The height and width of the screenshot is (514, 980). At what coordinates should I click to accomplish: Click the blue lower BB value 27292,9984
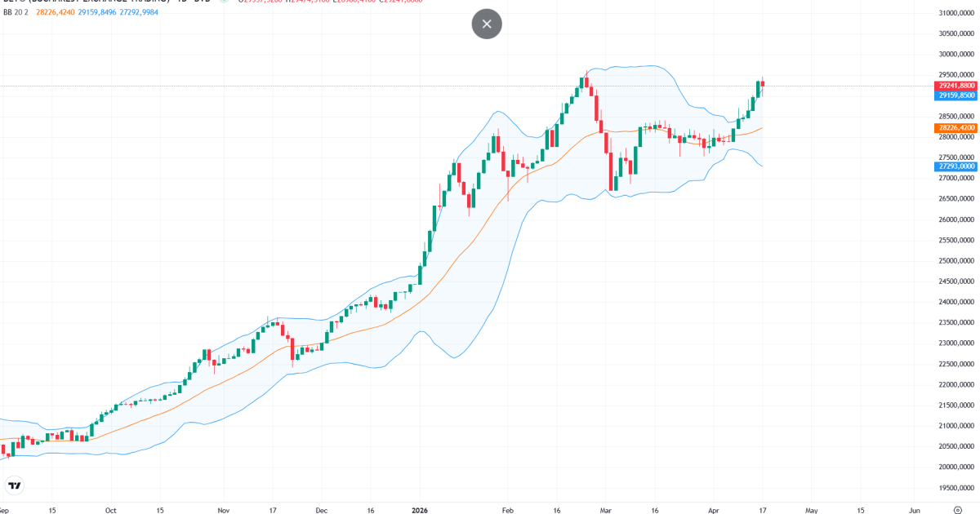[140, 12]
